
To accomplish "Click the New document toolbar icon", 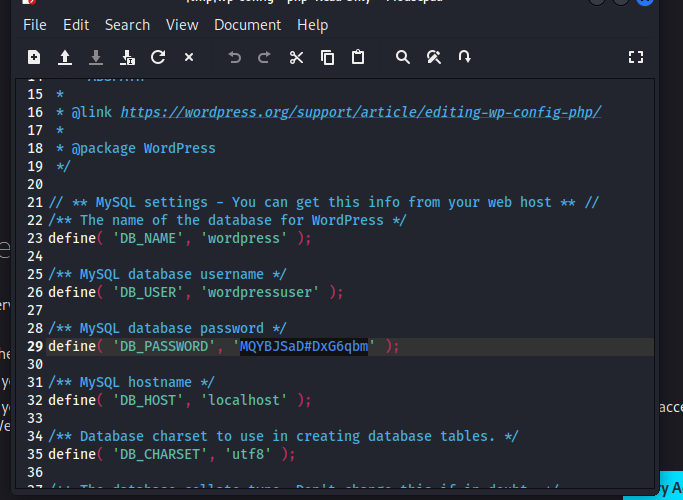I will 34,57.
